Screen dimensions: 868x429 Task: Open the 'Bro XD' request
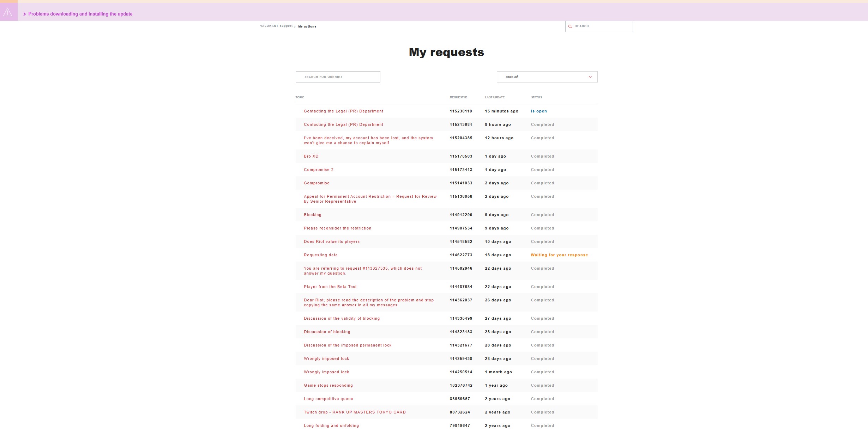311,156
